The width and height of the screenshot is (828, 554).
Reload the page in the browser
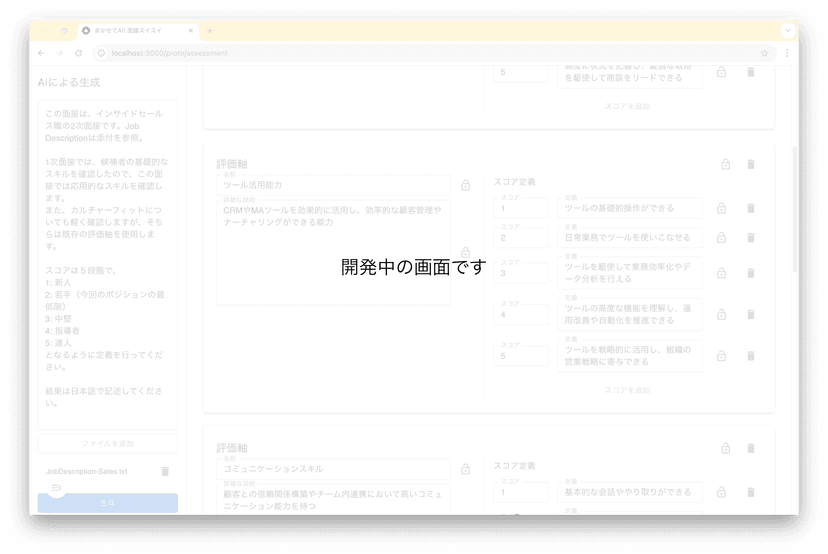pyautogui.click(x=79, y=53)
